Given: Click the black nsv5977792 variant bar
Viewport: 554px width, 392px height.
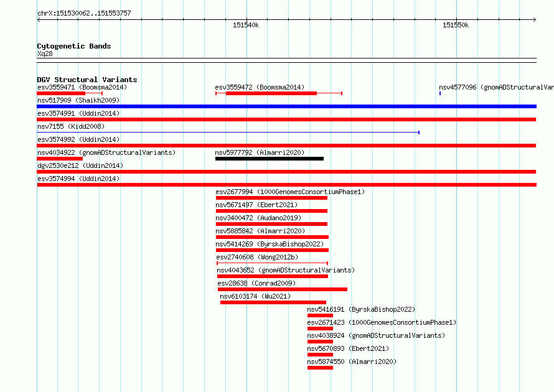Looking at the screenshot, I should (x=270, y=159).
